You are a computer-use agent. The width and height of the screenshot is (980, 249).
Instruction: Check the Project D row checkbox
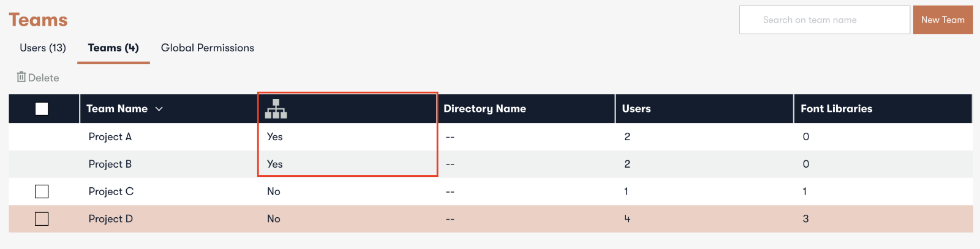point(42,218)
